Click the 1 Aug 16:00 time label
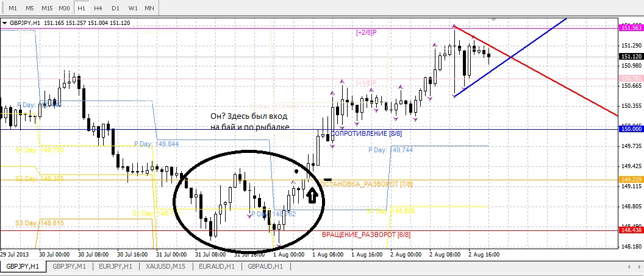The height and width of the screenshot is (276, 644). click(367, 254)
